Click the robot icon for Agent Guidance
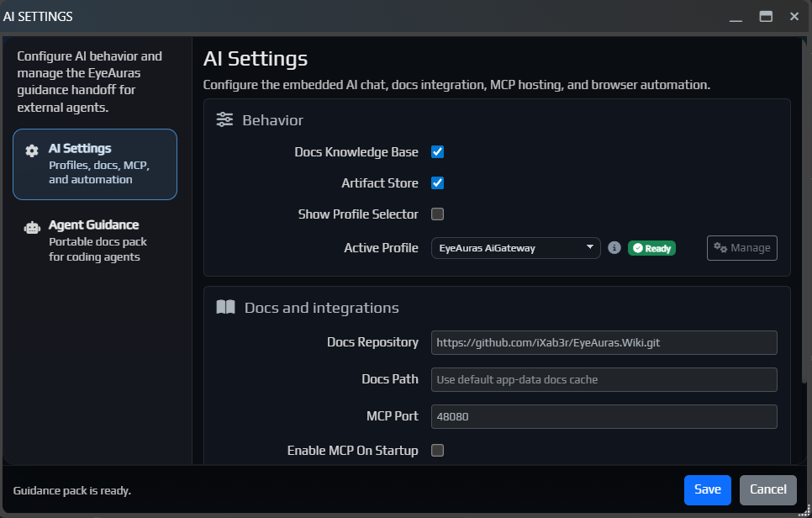812x518 pixels. [x=32, y=227]
